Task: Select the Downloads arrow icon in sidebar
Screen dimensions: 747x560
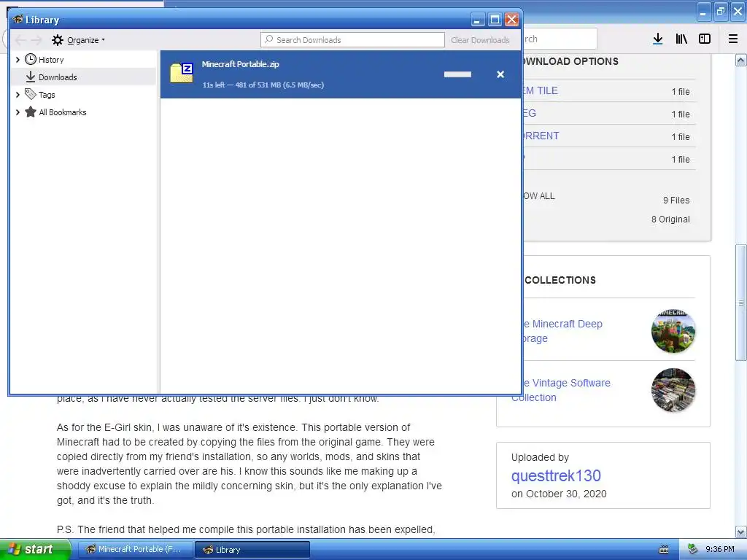Action: pos(31,77)
